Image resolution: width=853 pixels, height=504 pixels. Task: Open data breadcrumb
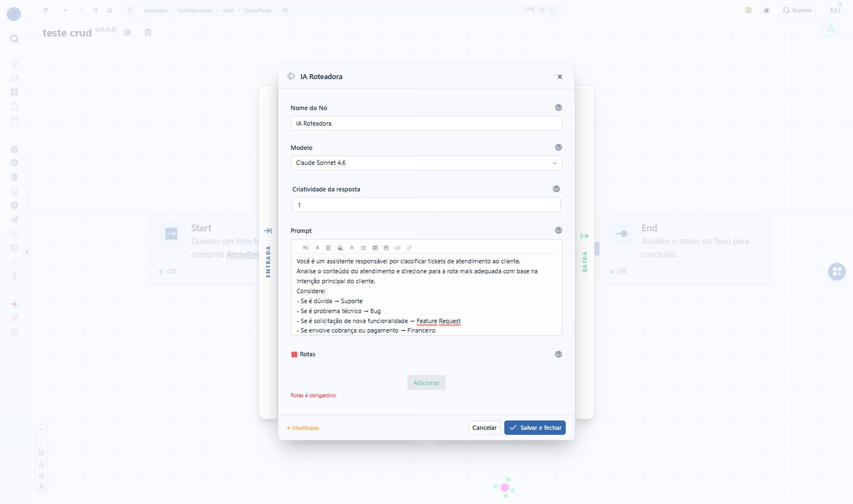pos(228,11)
